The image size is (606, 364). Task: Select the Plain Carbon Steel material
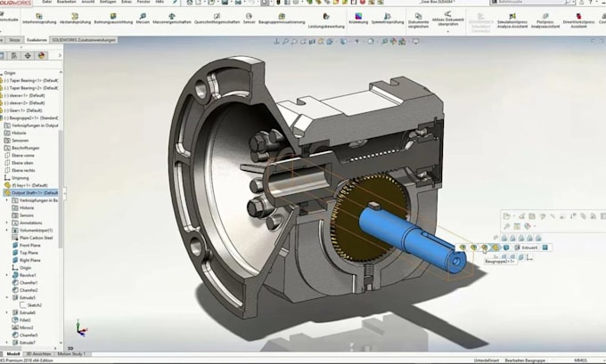tap(32, 238)
